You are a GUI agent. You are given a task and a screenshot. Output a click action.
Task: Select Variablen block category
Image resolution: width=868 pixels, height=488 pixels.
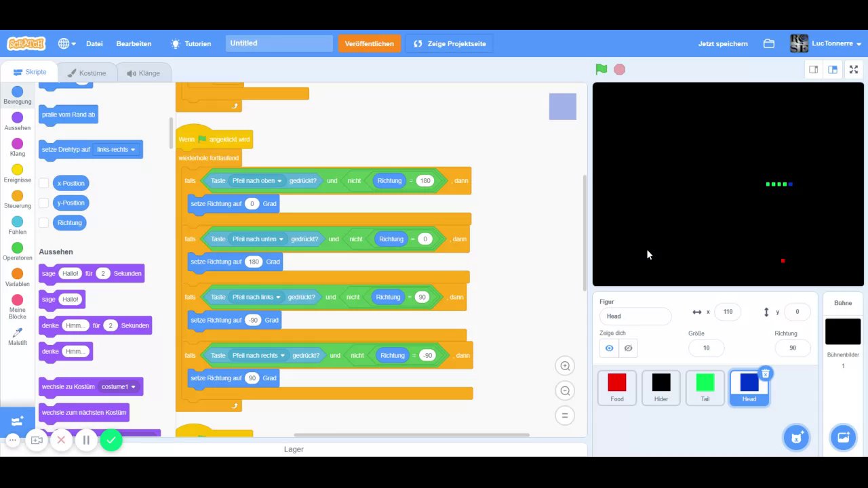[18, 277]
